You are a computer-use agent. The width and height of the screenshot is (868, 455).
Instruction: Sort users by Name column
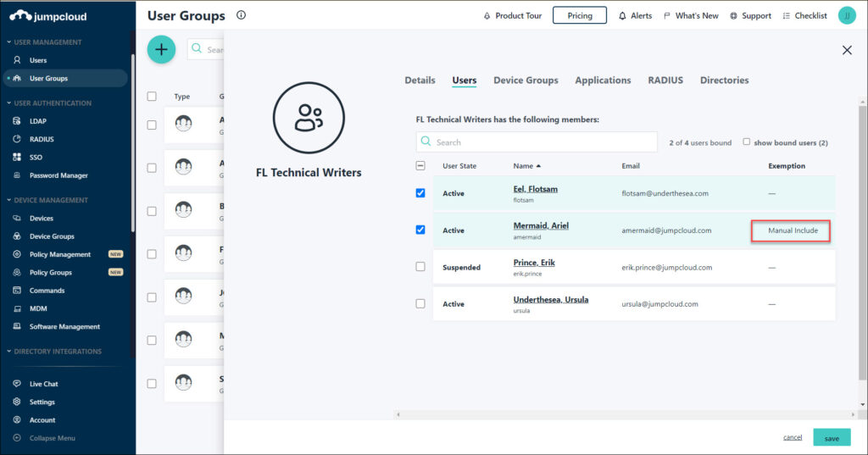click(x=526, y=166)
